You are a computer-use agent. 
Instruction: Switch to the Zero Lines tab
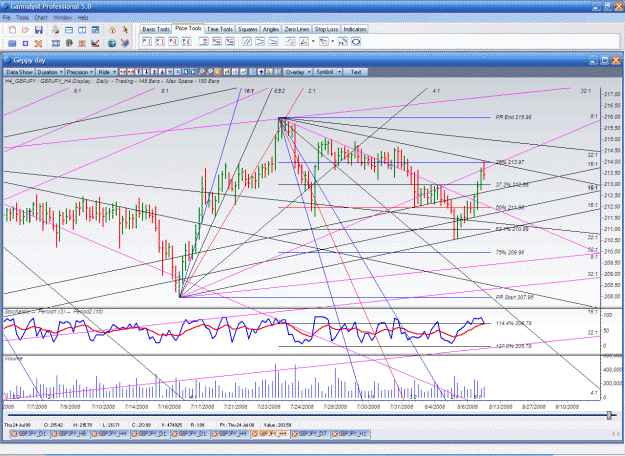coord(297,29)
